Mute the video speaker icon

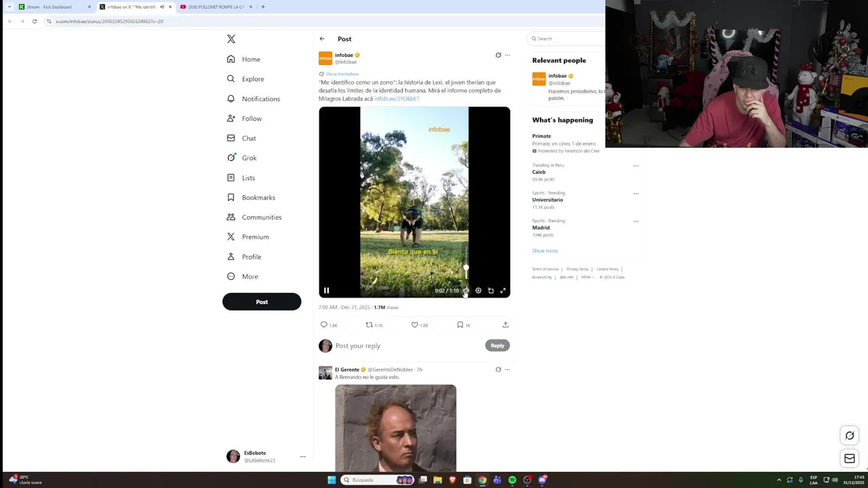tap(466, 291)
